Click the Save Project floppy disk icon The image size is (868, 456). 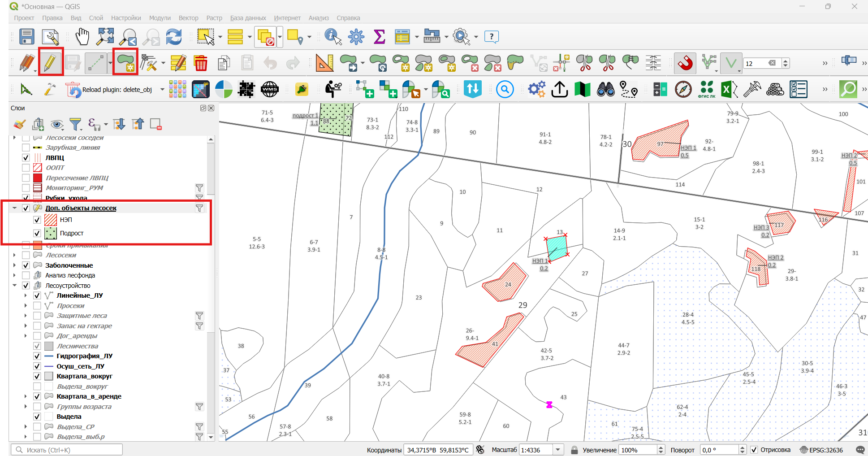27,37
